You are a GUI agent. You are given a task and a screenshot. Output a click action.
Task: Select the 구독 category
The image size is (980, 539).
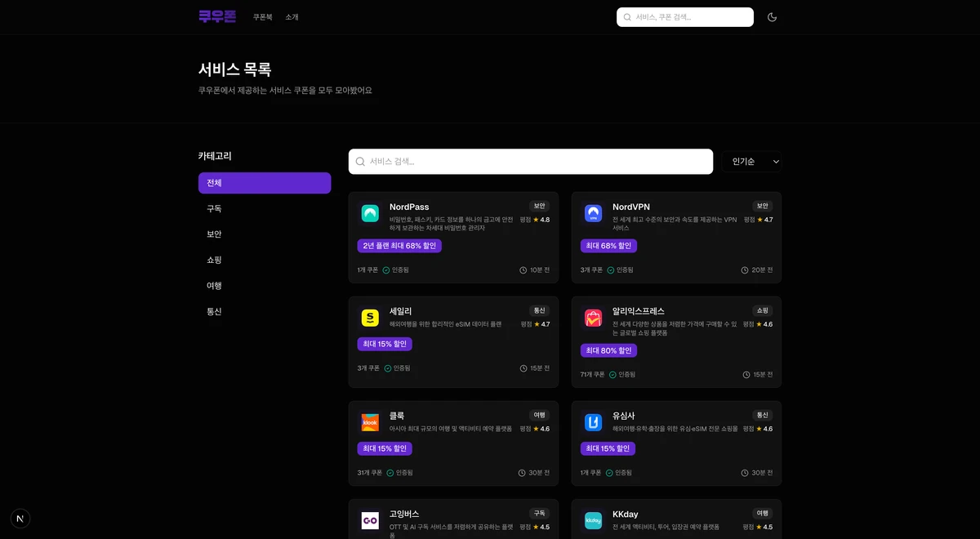pos(265,209)
